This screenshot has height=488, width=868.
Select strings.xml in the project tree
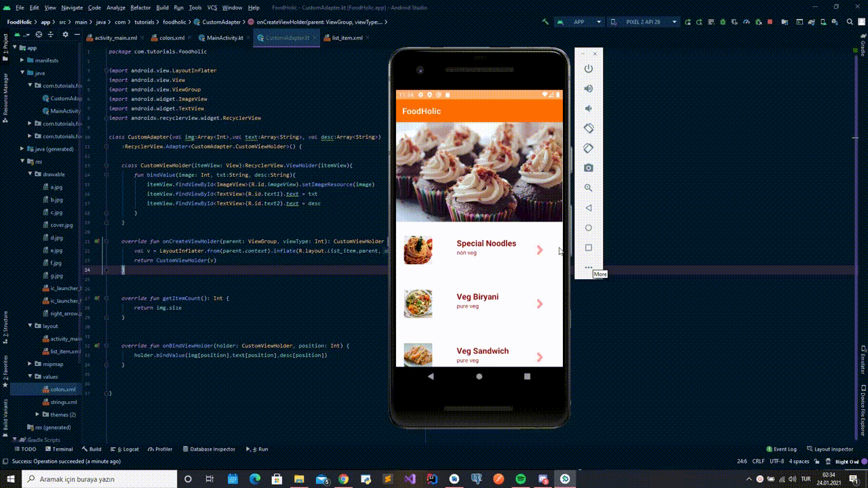(x=64, y=402)
